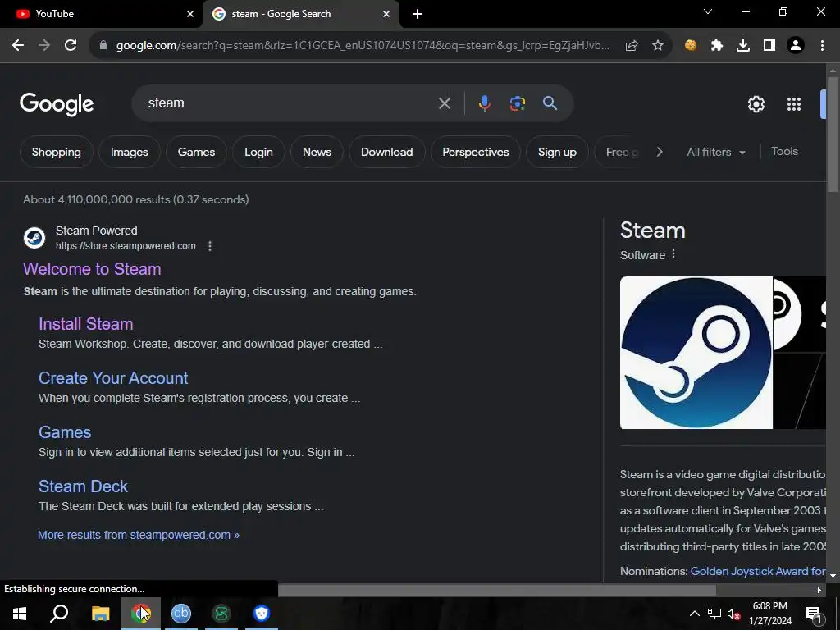
Task: Go forward using browser forward arrow
Action: coord(44,46)
